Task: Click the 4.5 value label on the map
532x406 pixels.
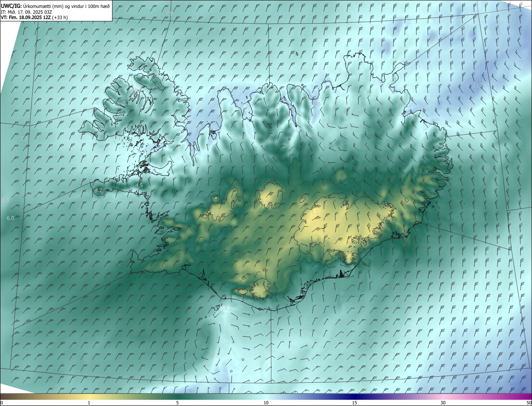Action: coord(139,186)
